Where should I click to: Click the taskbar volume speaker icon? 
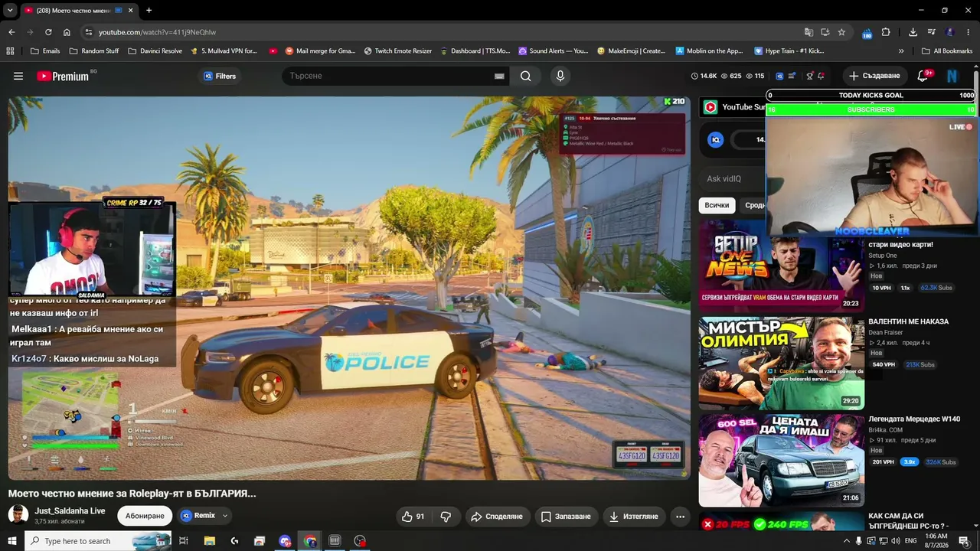tap(895, 541)
